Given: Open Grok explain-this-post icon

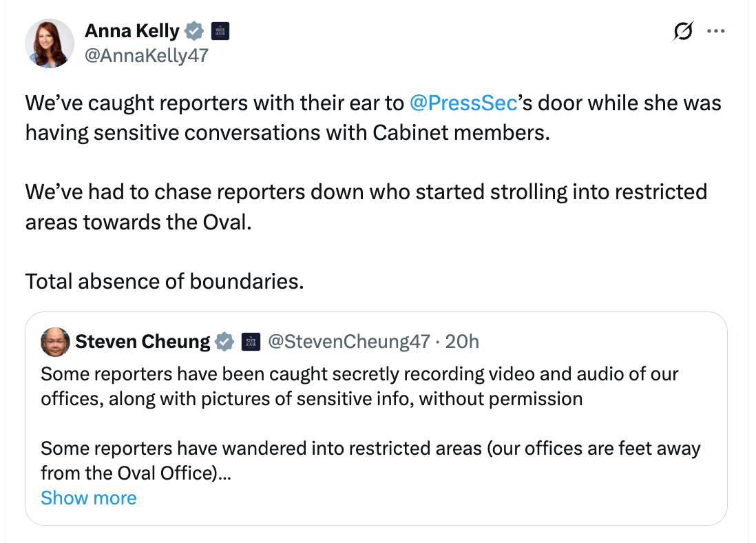Looking at the screenshot, I should tap(683, 32).
